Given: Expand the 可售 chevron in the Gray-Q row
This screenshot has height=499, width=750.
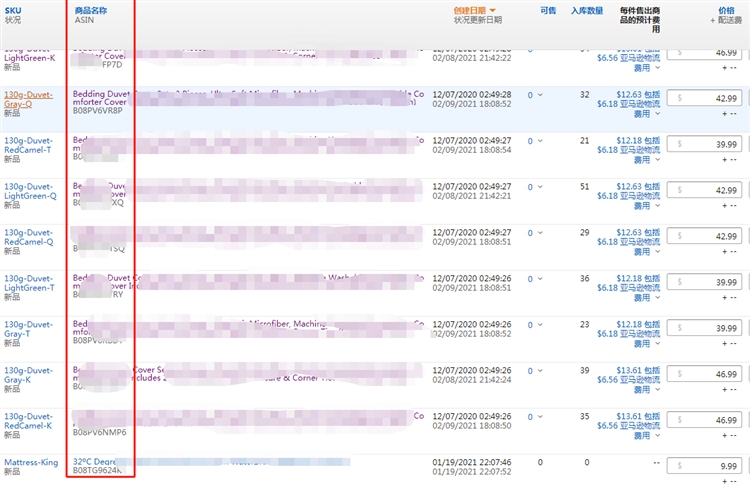Looking at the screenshot, I should [x=542, y=94].
